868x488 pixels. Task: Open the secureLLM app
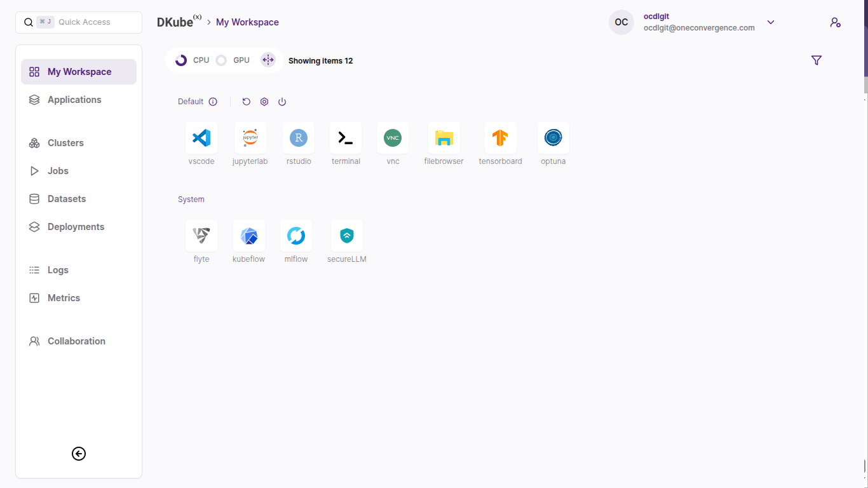[x=347, y=236]
